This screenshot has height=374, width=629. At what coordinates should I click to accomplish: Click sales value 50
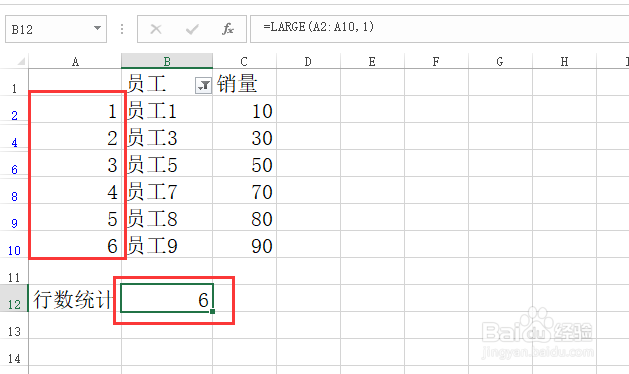pyautogui.click(x=244, y=164)
